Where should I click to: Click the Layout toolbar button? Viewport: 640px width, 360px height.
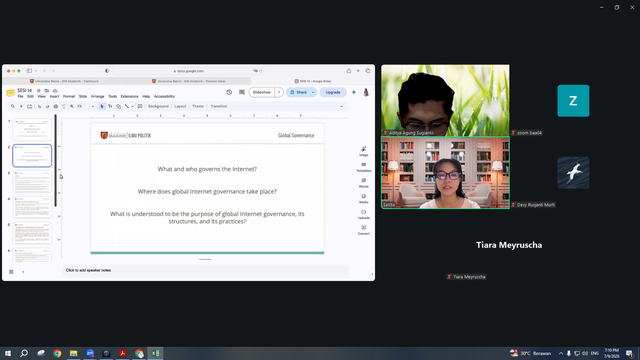(180, 106)
